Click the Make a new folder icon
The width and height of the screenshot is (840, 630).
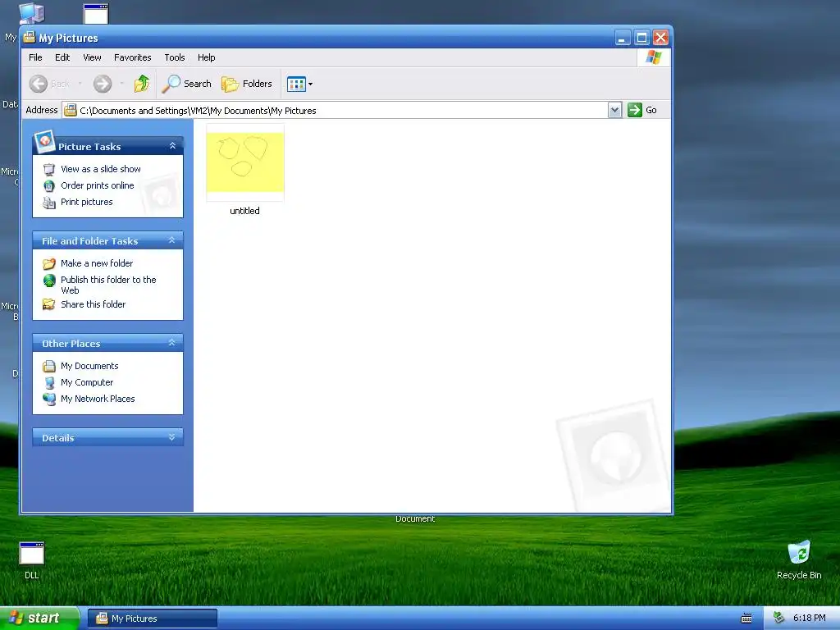click(x=49, y=263)
